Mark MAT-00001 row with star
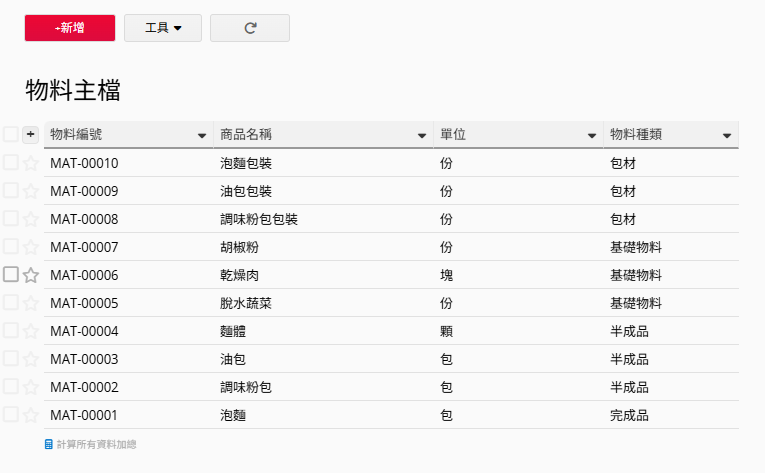The image size is (765, 473). (30, 415)
